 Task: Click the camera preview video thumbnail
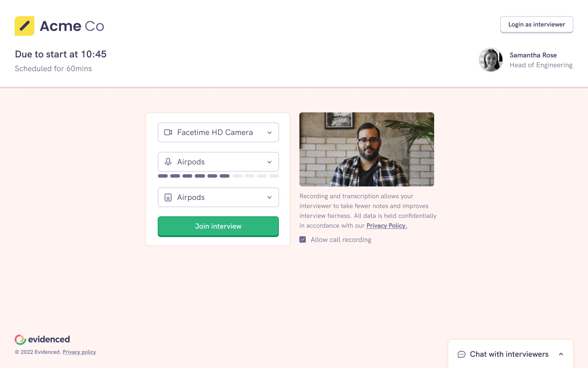click(367, 149)
